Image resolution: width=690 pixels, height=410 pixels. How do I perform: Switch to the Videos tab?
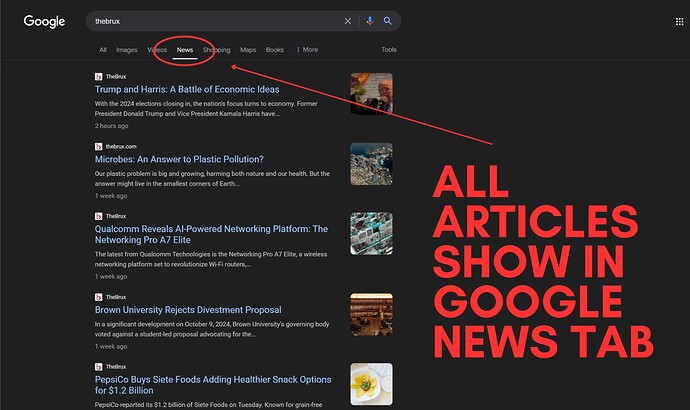click(157, 50)
